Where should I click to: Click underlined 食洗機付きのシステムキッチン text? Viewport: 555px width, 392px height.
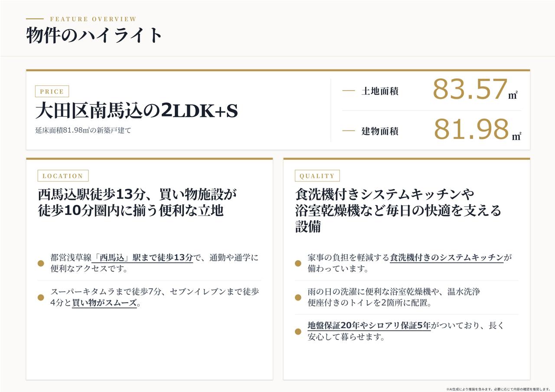click(x=447, y=258)
